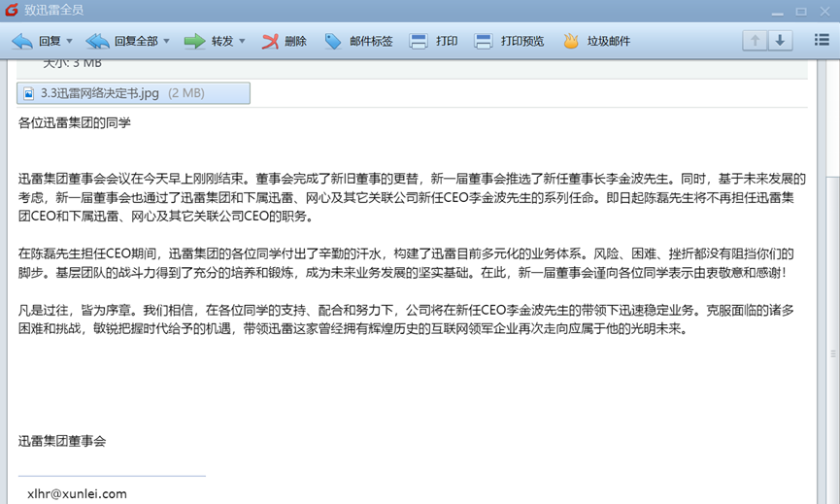Go to previous mail with up arrow
Viewport: 840px width, 504px height.
(755, 40)
